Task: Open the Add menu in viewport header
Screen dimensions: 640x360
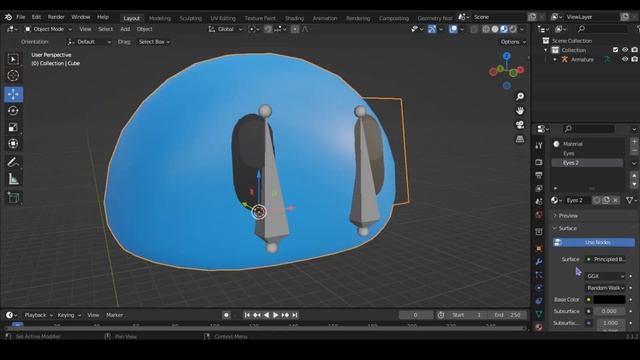Action: coord(125,29)
